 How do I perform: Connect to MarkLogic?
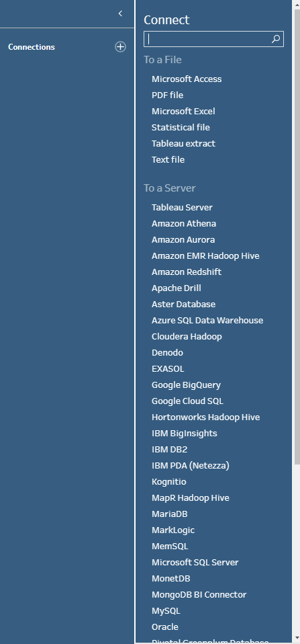point(173,530)
